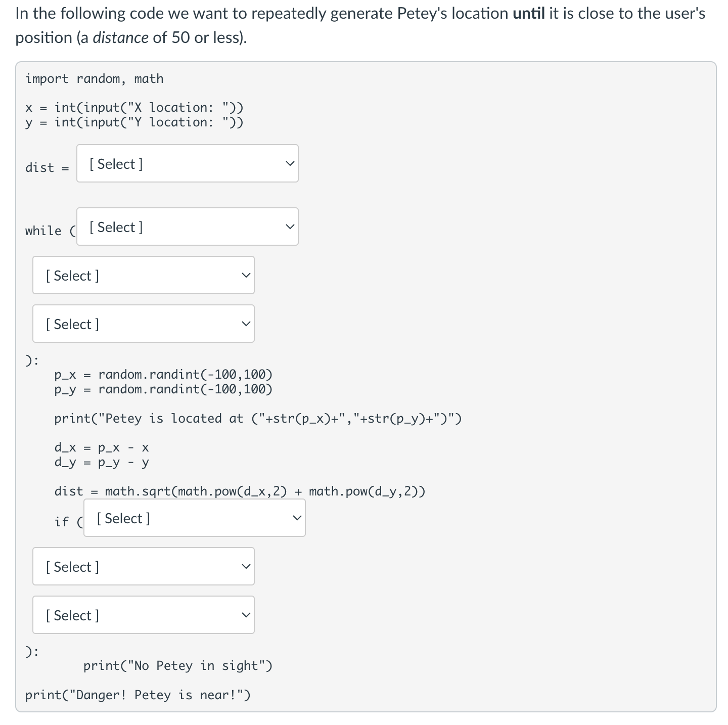
Task: Expand the dropdown just above the second ): line
Action: tap(143, 615)
